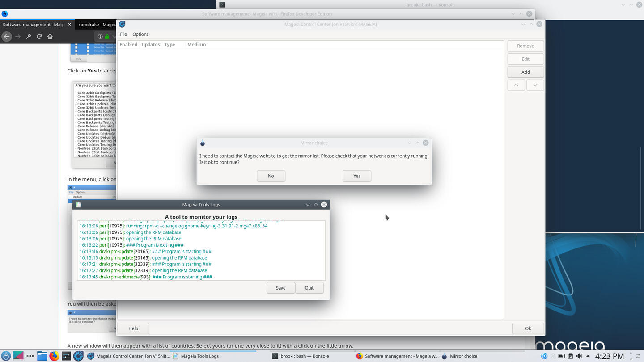Screen dimensions: 644x362
Task: Switch to Mageia Control Center taskbar entry
Action: pyautogui.click(x=128, y=356)
